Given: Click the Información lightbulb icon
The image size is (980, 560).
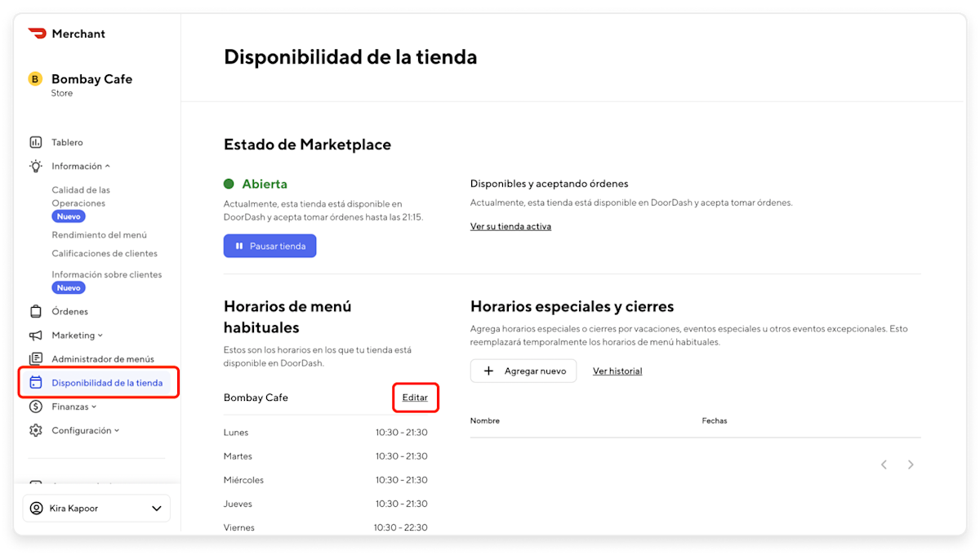Looking at the screenshot, I should (x=35, y=166).
